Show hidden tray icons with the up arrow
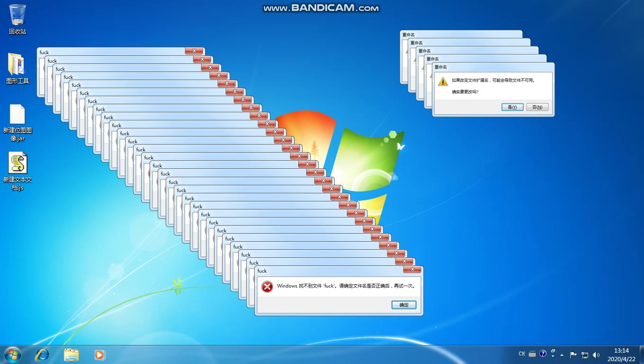Image resolution: width=644 pixels, height=364 pixels. (562, 355)
